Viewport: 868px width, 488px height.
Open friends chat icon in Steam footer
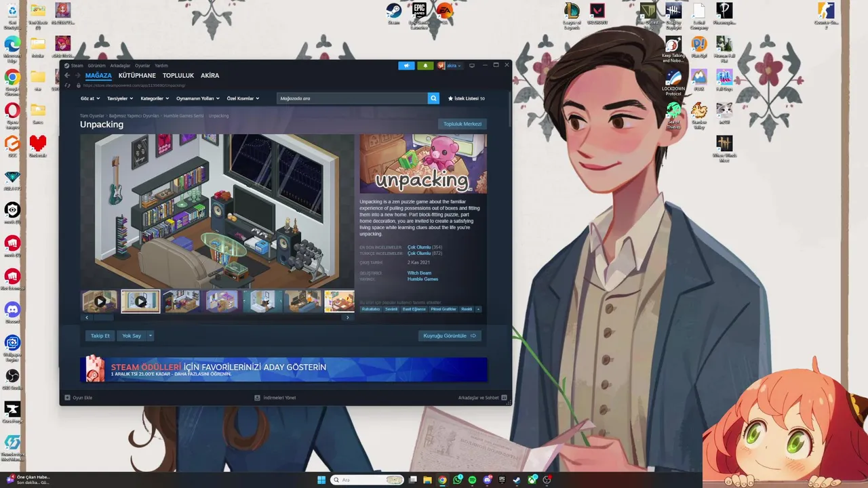[505, 398]
